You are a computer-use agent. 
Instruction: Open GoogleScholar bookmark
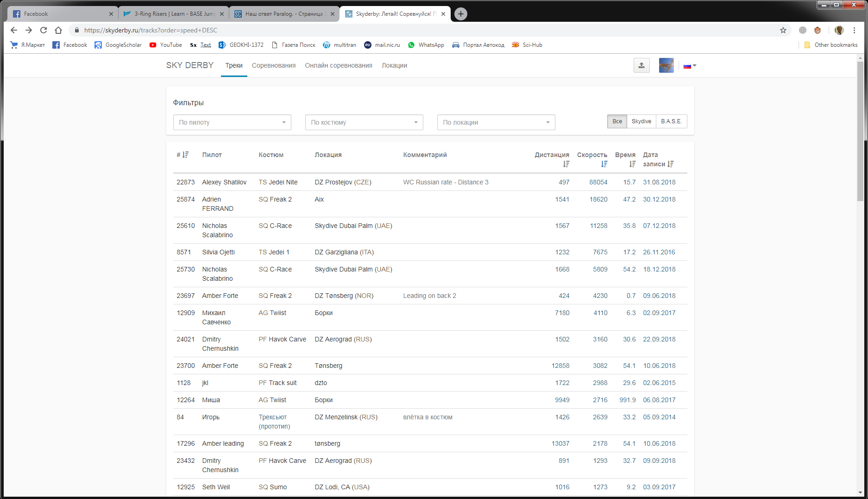coord(118,45)
